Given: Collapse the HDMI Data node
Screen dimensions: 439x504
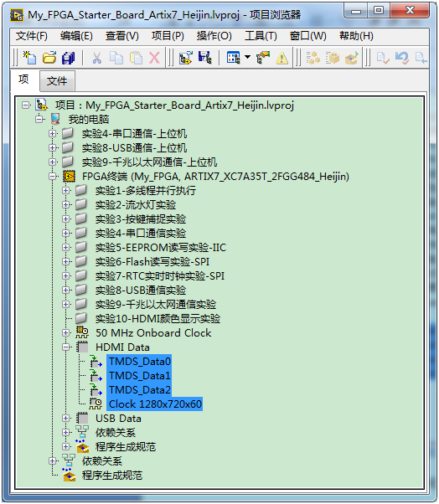Looking at the screenshot, I should point(66,347).
